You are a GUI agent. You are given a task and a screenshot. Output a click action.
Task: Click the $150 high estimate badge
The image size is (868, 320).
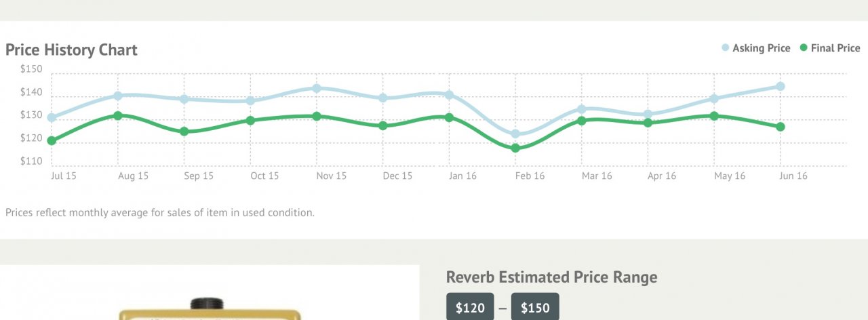click(535, 308)
